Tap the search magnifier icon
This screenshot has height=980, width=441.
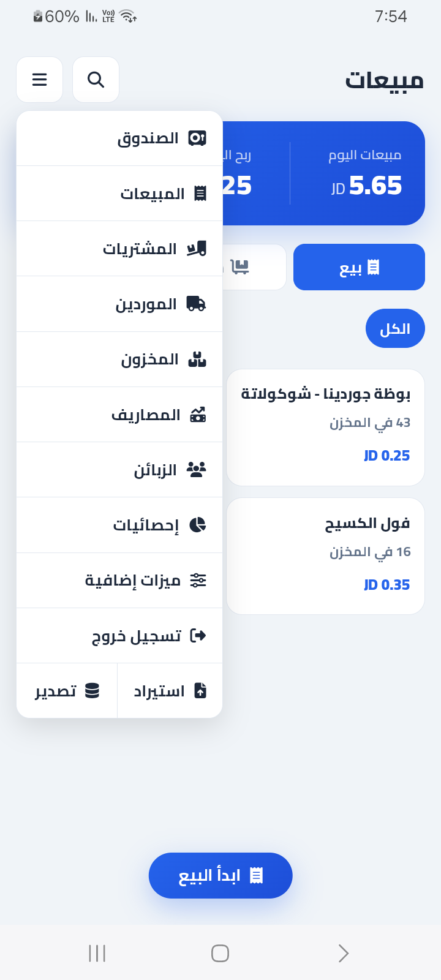pos(96,80)
